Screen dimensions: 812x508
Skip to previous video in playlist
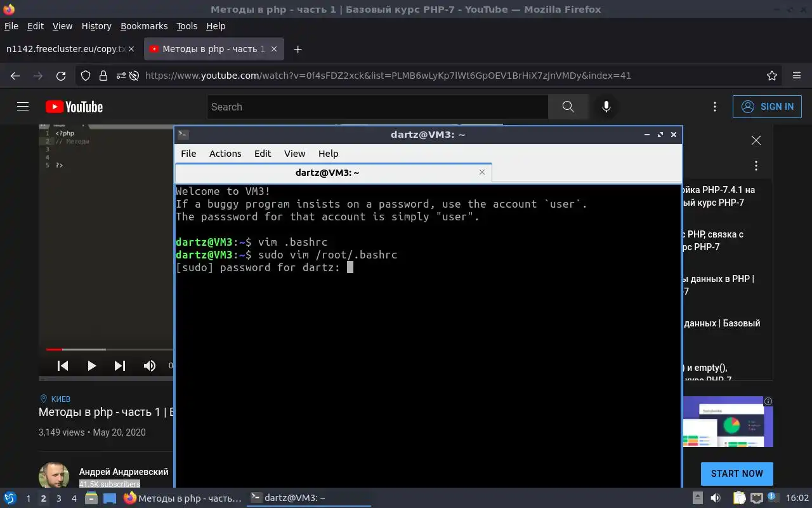click(63, 365)
